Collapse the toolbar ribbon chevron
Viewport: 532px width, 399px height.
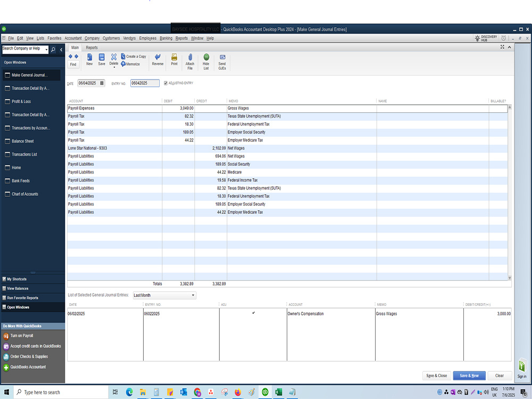click(x=509, y=47)
